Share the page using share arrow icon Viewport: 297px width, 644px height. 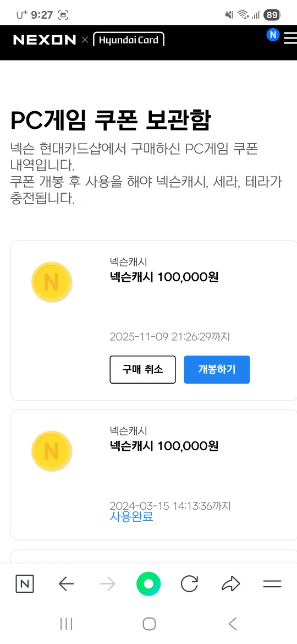point(230,583)
